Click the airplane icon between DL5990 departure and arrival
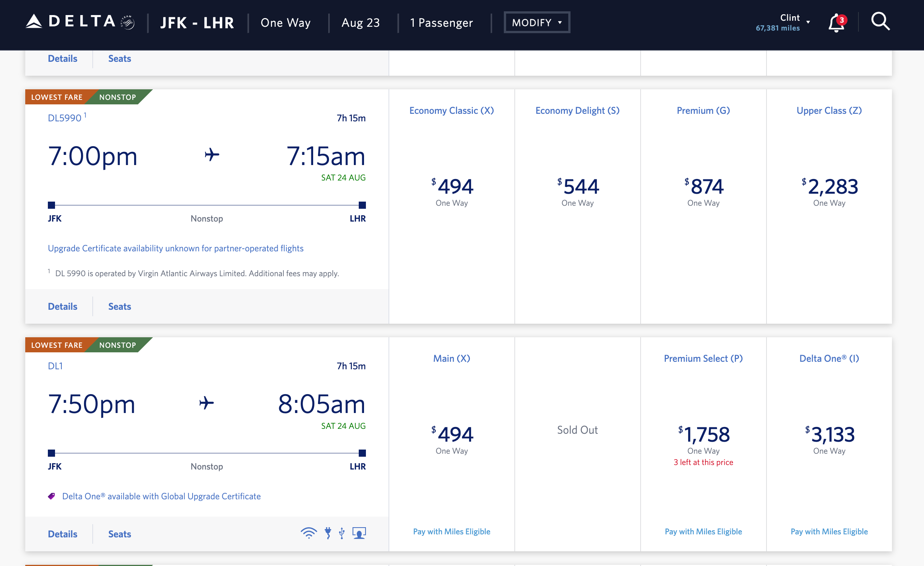924x566 pixels. point(212,155)
